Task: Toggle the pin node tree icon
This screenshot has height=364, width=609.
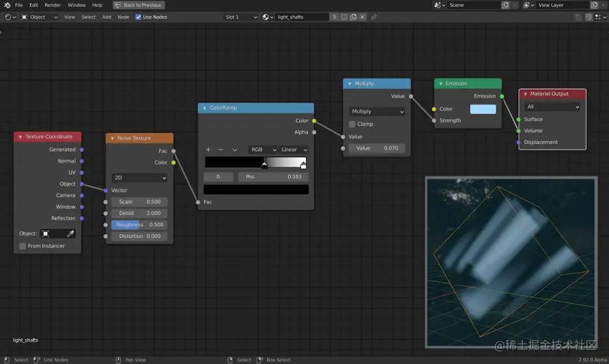Action: (374, 17)
